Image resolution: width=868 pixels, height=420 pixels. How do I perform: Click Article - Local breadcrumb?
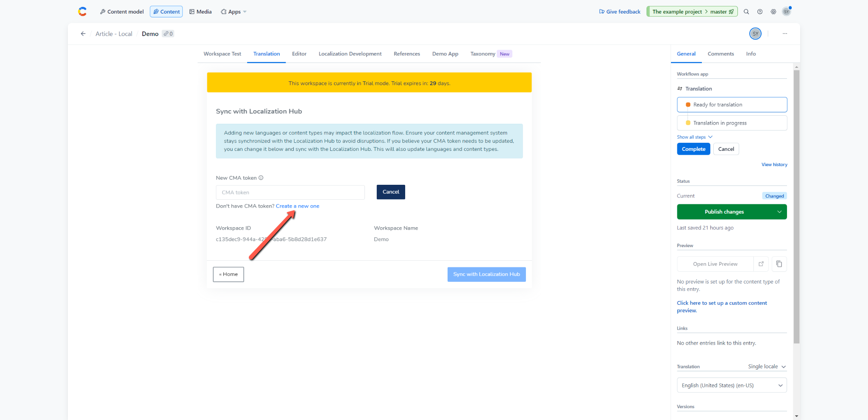click(114, 34)
